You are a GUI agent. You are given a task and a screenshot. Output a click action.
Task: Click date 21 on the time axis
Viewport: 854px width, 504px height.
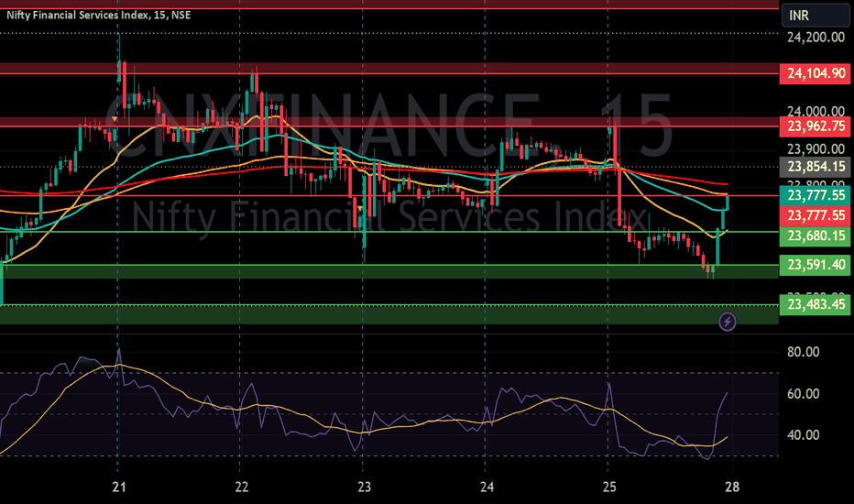pyautogui.click(x=119, y=487)
